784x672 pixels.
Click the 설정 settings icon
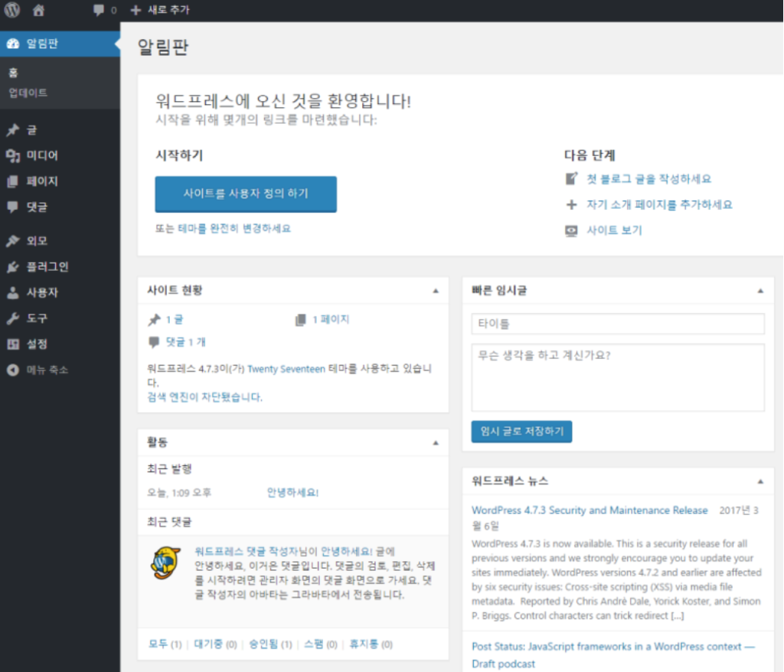coord(13,344)
